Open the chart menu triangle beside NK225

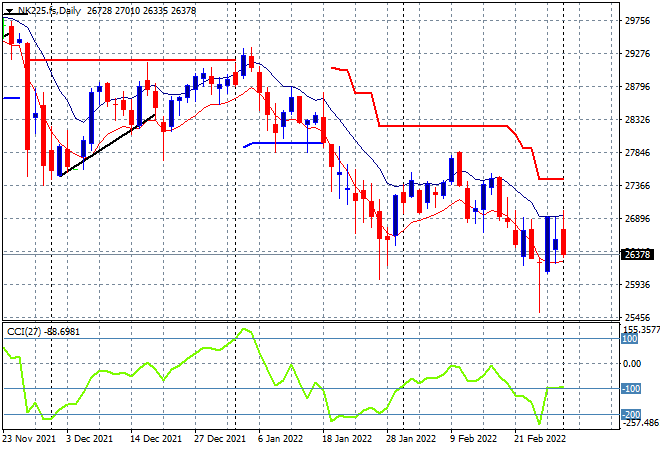(x=9, y=11)
